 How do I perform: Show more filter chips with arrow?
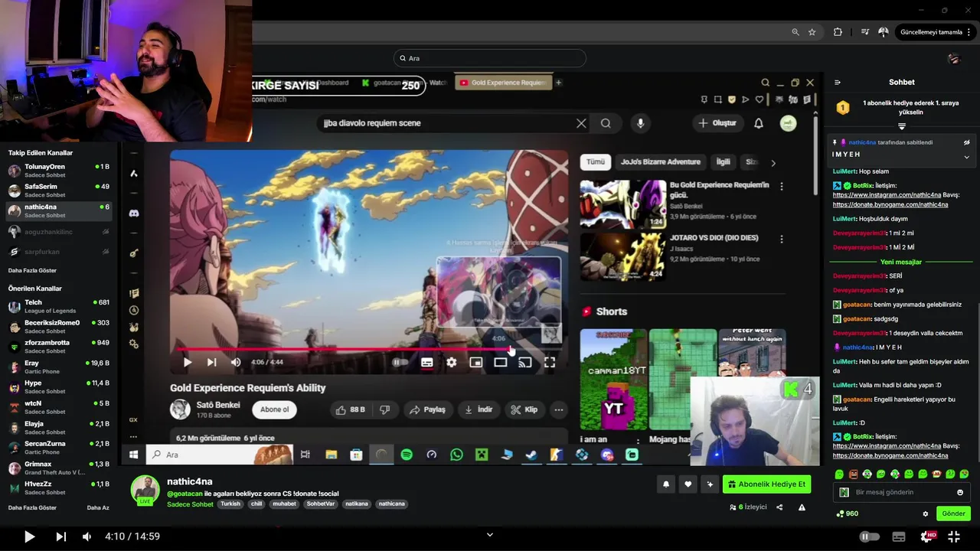click(773, 162)
